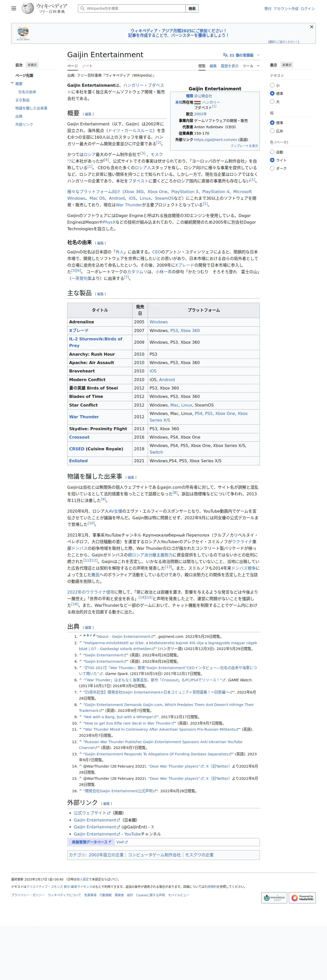
Task: Click the Wikipedia globe logo
Action: click(28, 8)
